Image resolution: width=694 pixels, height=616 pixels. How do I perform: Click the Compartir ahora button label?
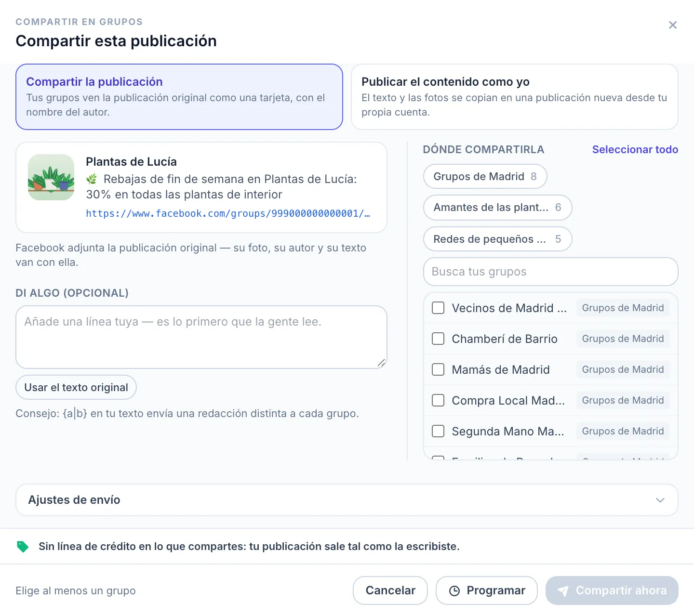[x=621, y=590]
